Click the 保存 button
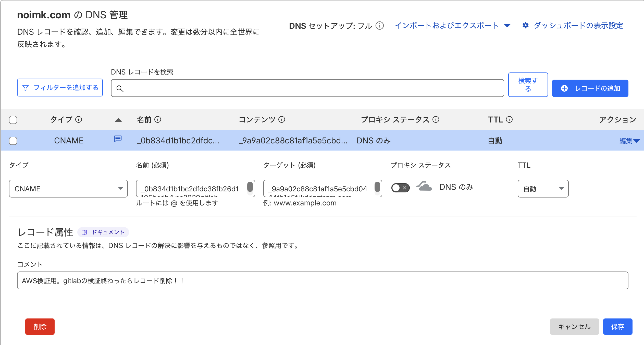644x345 pixels. [x=618, y=327]
